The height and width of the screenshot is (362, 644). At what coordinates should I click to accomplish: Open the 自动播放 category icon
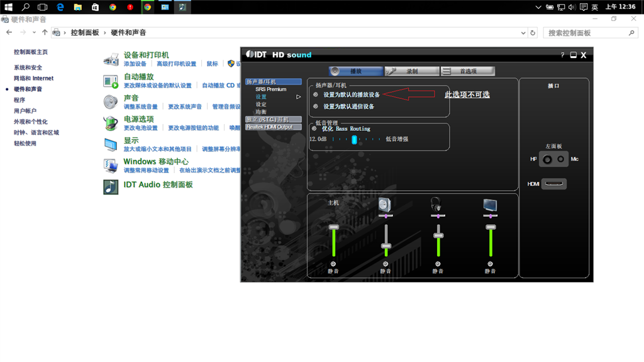point(111,81)
